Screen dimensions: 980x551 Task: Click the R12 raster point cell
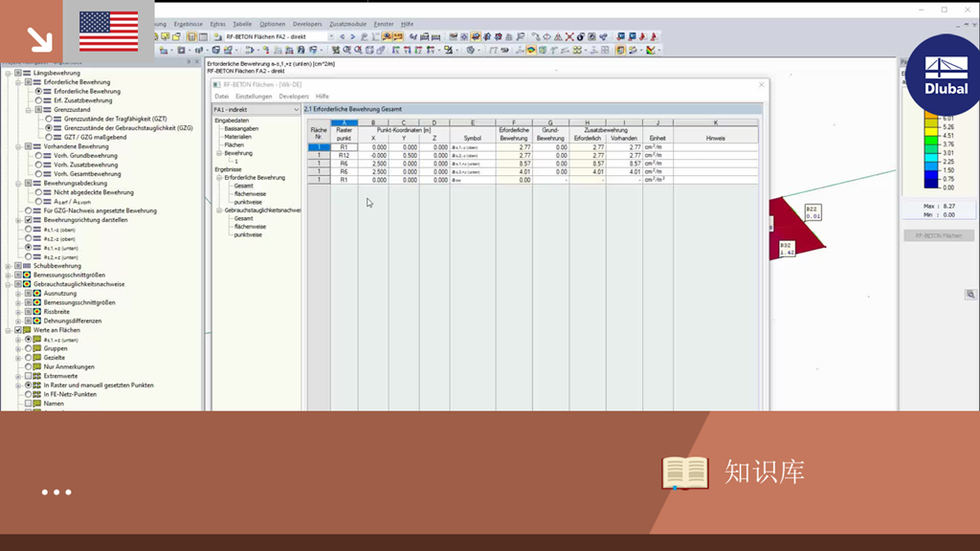[x=344, y=156]
